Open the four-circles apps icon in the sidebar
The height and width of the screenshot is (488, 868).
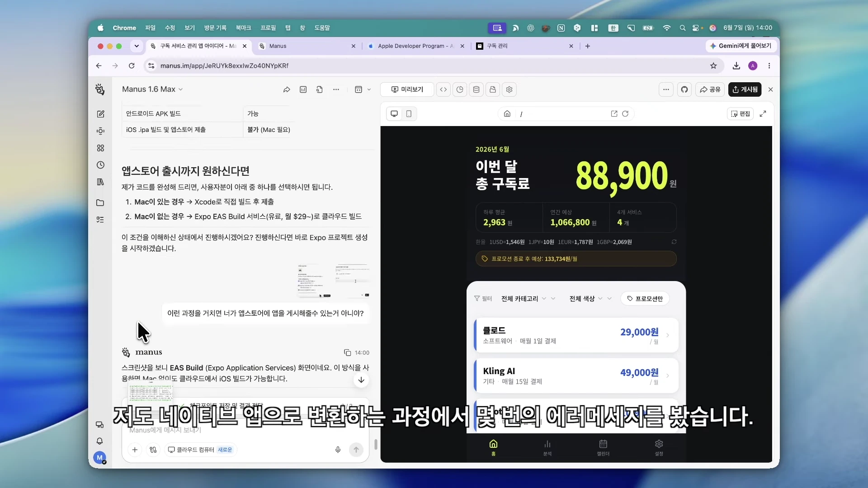coord(100,148)
